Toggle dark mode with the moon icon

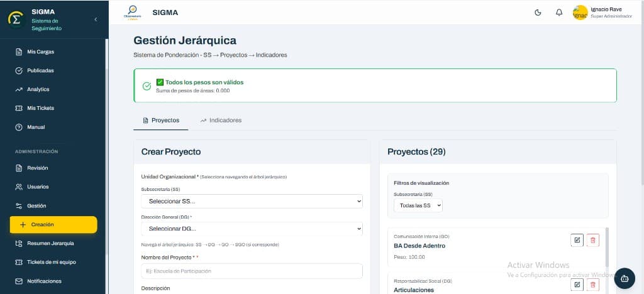pos(538,13)
